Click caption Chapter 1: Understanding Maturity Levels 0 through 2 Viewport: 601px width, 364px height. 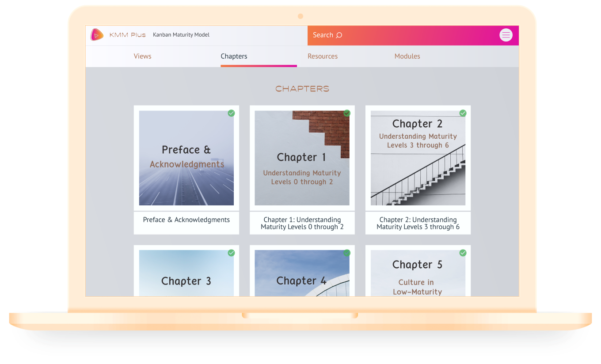302,223
